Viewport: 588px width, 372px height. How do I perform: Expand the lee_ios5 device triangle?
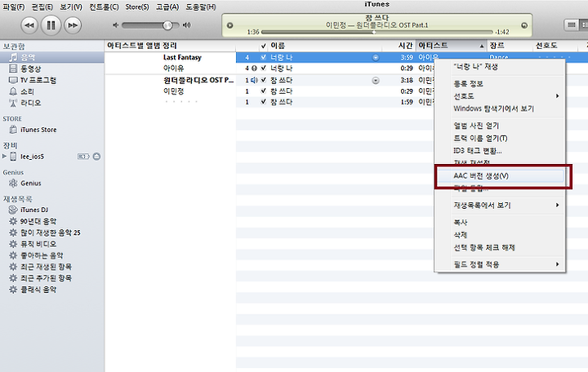(x=5, y=156)
